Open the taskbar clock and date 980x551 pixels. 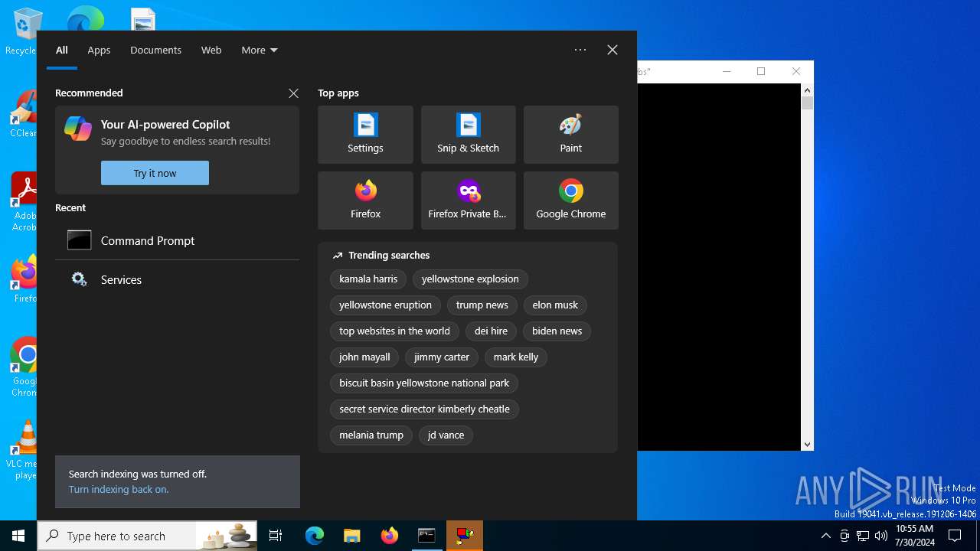(x=915, y=536)
